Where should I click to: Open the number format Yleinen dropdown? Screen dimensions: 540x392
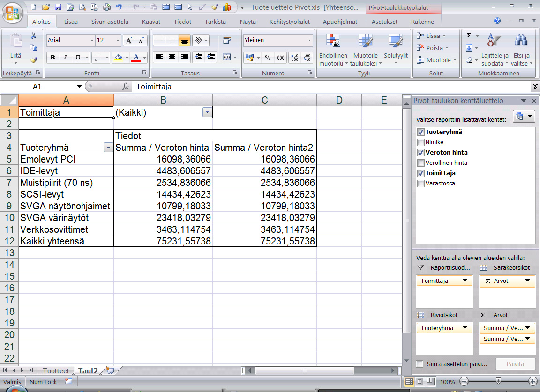click(x=309, y=40)
